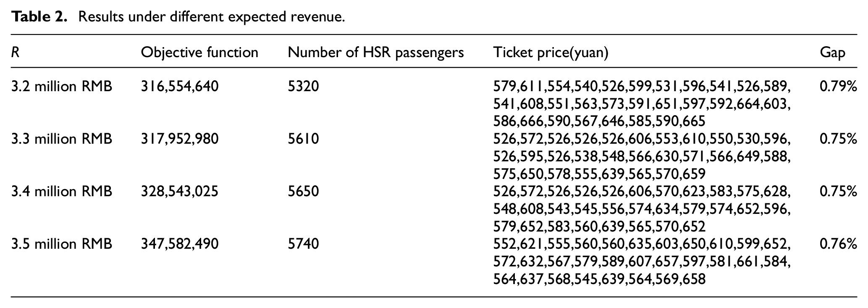This screenshot has height=308, width=868.
Task: Select the Ticket price(yuan) column header
Action: pos(551,53)
